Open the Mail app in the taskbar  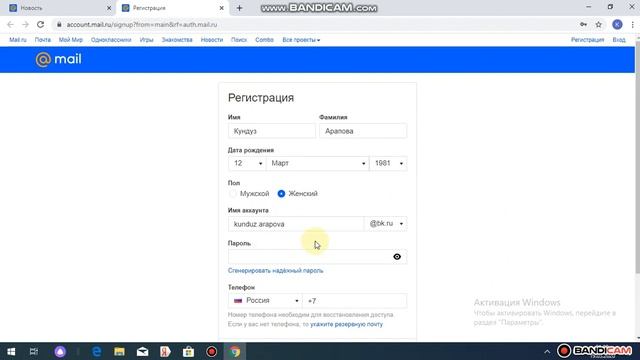click(142, 351)
